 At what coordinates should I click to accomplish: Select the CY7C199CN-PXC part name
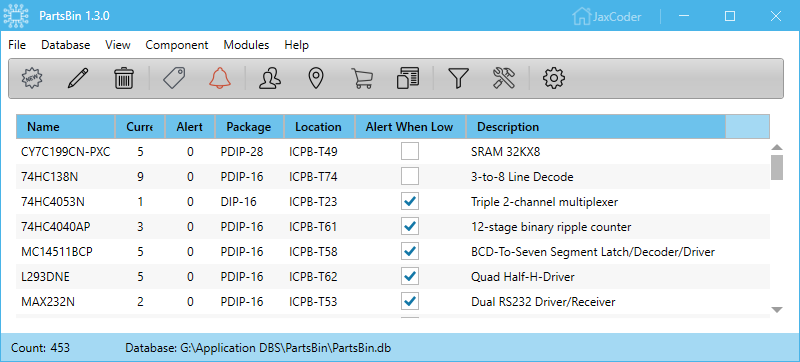(65, 151)
